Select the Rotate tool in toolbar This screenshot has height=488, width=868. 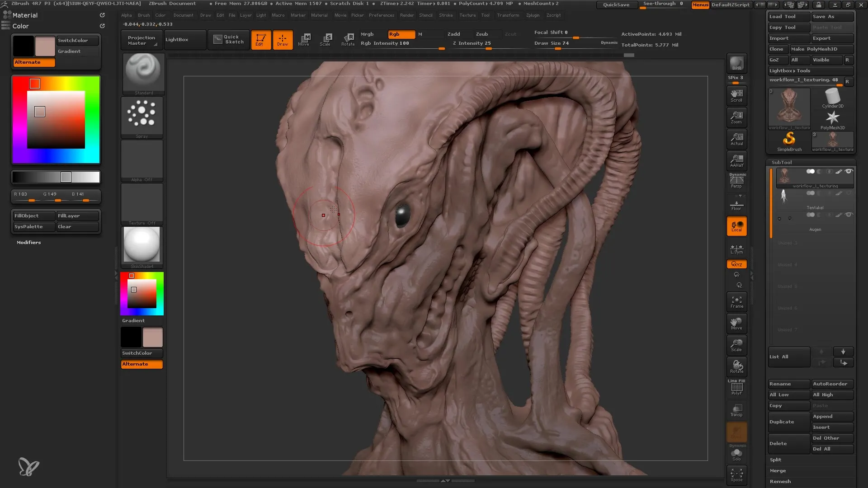click(x=347, y=39)
